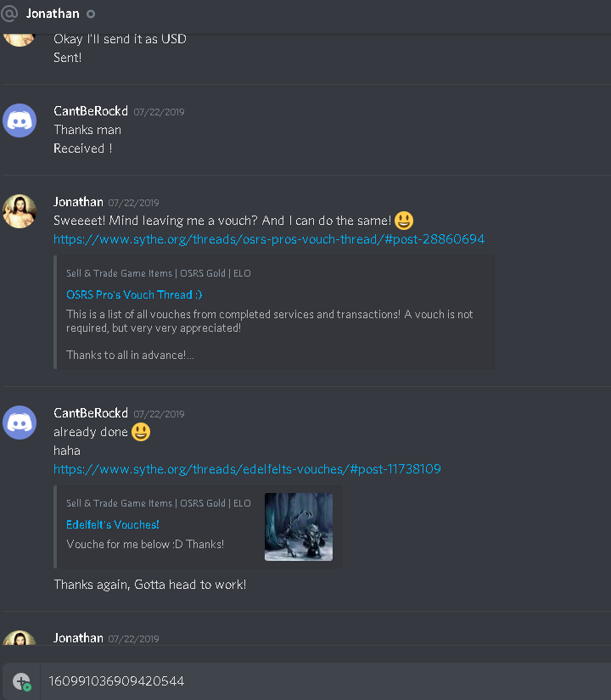The height and width of the screenshot is (700, 611).
Task: Click the Jonathan username above "Sweeeet!" message
Action: pyautogui.click(x=78, y=202)
